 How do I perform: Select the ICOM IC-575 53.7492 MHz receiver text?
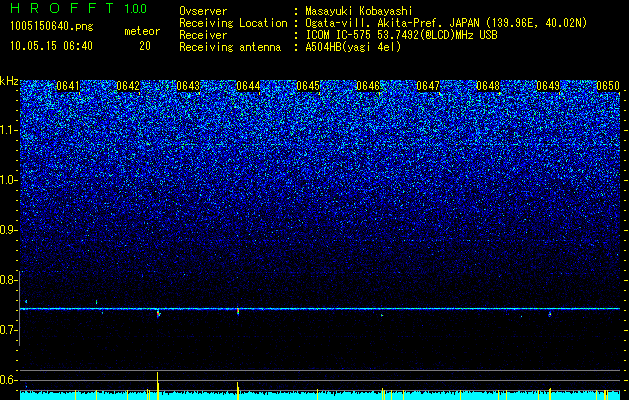[401, 35]
